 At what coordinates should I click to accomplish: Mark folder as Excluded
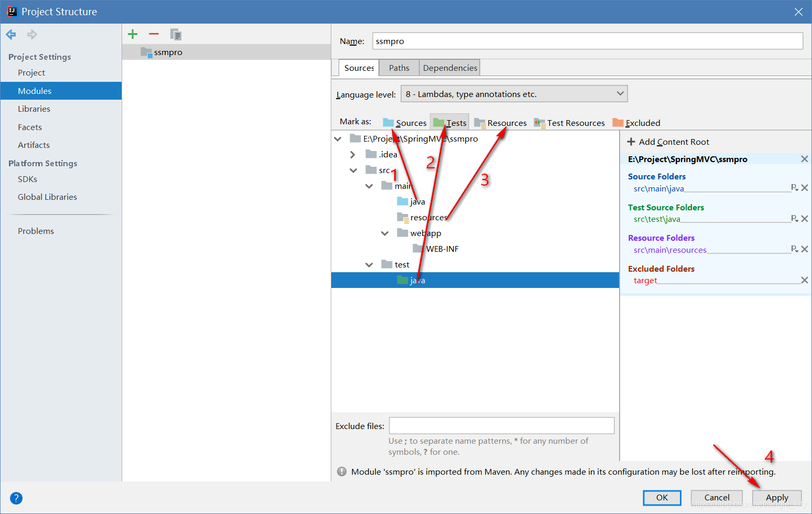pos(636,123)
